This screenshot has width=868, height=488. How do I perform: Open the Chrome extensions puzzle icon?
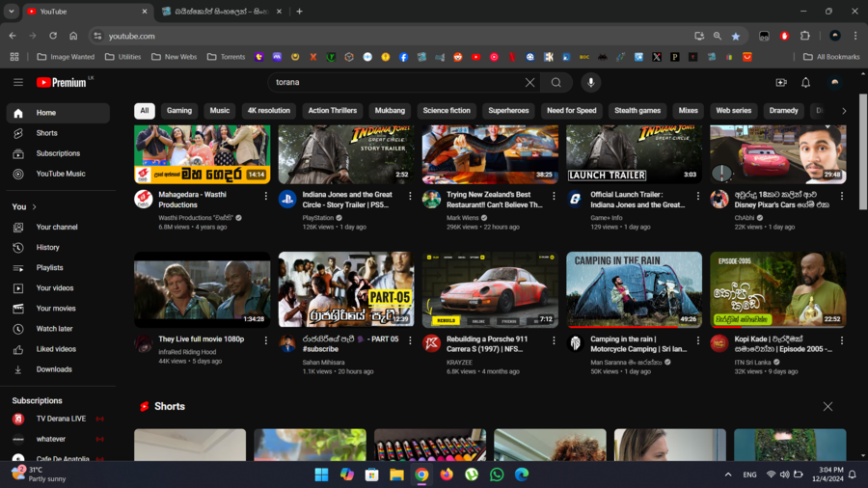pyautogui.click(x=805, y=36)
